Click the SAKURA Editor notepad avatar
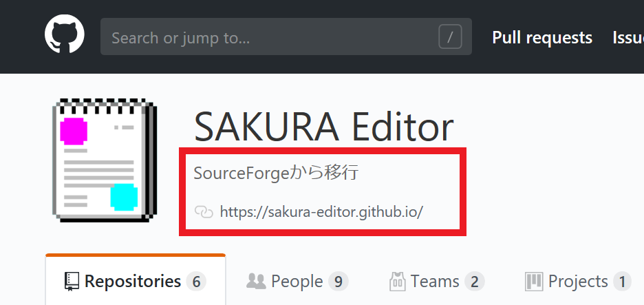 tap(105, 160)
